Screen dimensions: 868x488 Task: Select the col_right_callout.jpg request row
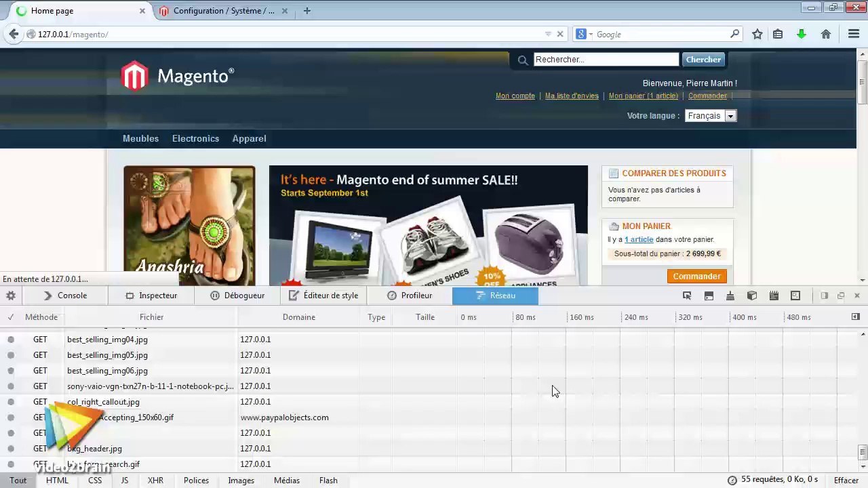[x=429, y=402]
